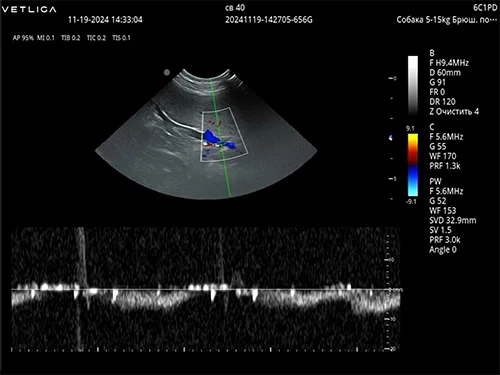This screenshot has height=375, width=500.
Task: Click the color wall filter WF 170
Action: [443, 156]
